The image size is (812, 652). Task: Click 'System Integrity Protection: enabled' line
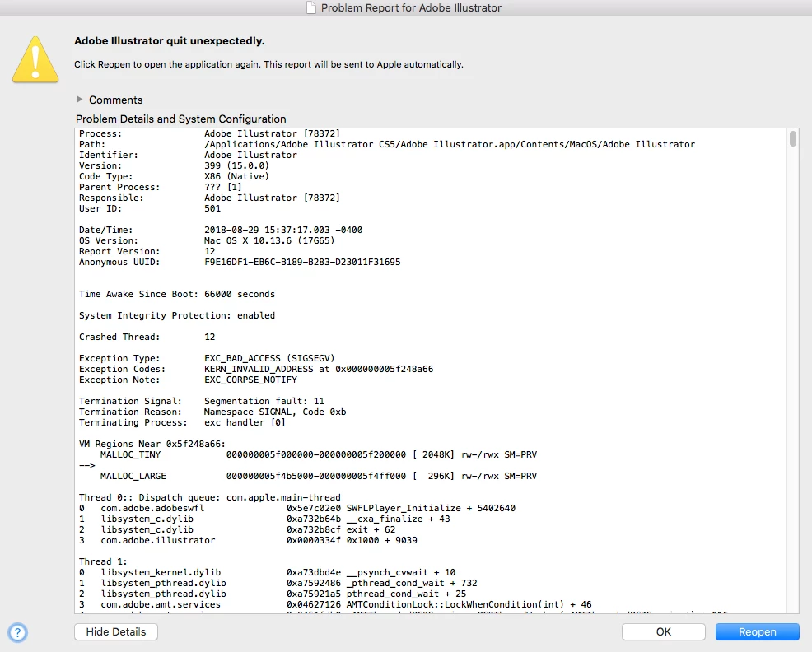pos(176,315)
